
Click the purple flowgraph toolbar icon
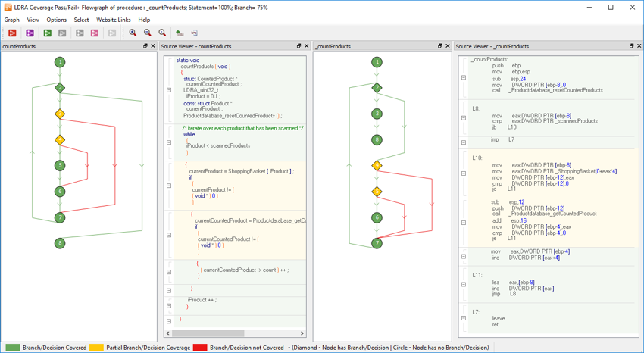(x=30, y=33)
